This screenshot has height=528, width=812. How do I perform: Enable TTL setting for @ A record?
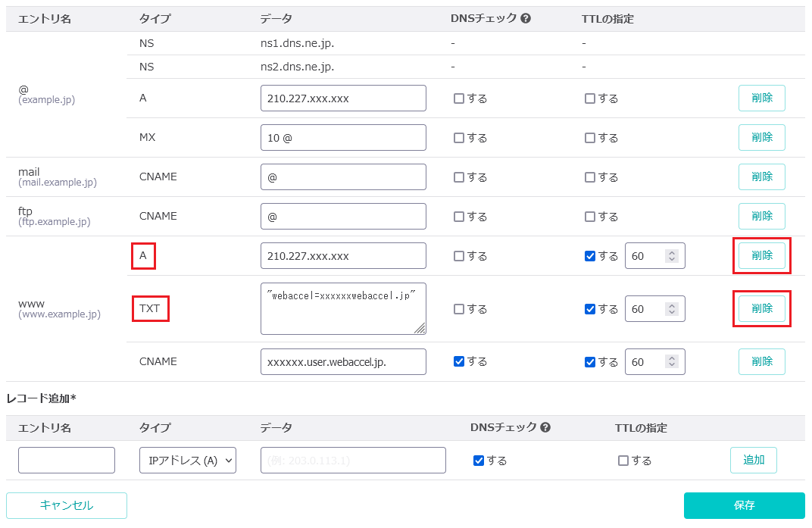tap(590, 98)
